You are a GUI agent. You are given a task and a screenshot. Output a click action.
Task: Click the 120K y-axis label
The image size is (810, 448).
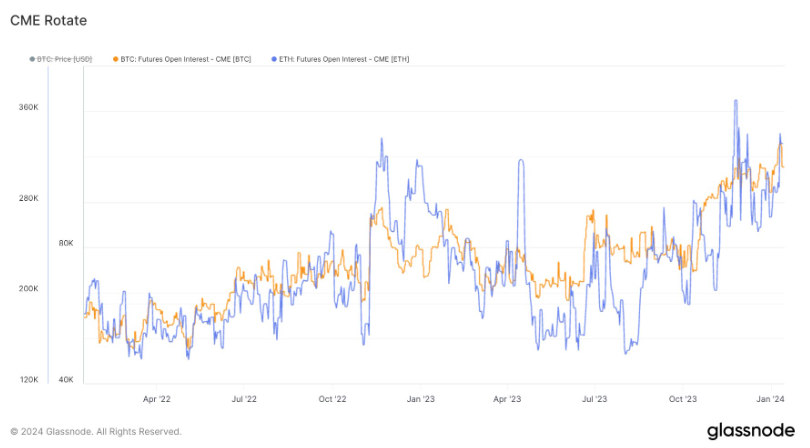27,380
